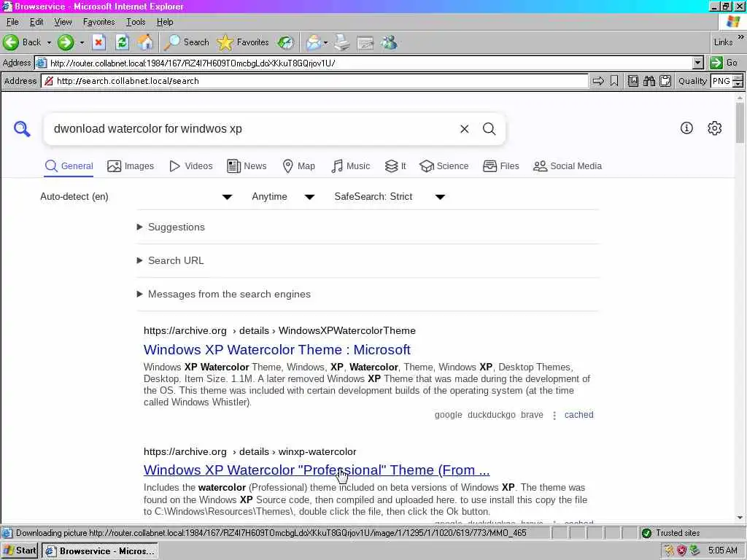This screenshot has height=560, width=747.
Task: Open the History toolbar icon
Action: 286,42
